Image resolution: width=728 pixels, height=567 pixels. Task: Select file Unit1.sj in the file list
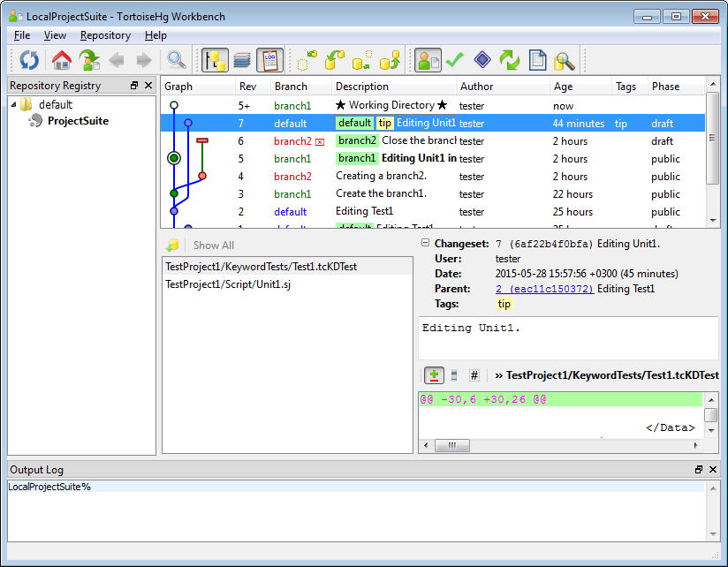(287, 284)
